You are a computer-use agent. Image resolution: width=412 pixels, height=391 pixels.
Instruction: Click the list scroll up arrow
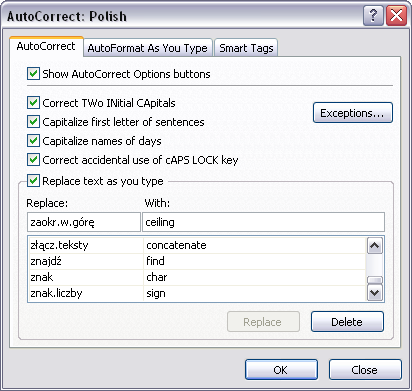(375, 246)
